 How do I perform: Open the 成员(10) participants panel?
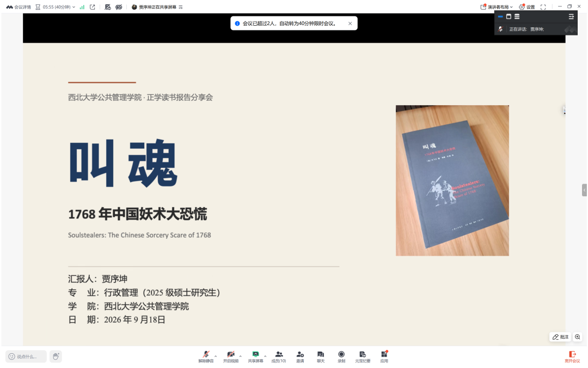point(279,357)
